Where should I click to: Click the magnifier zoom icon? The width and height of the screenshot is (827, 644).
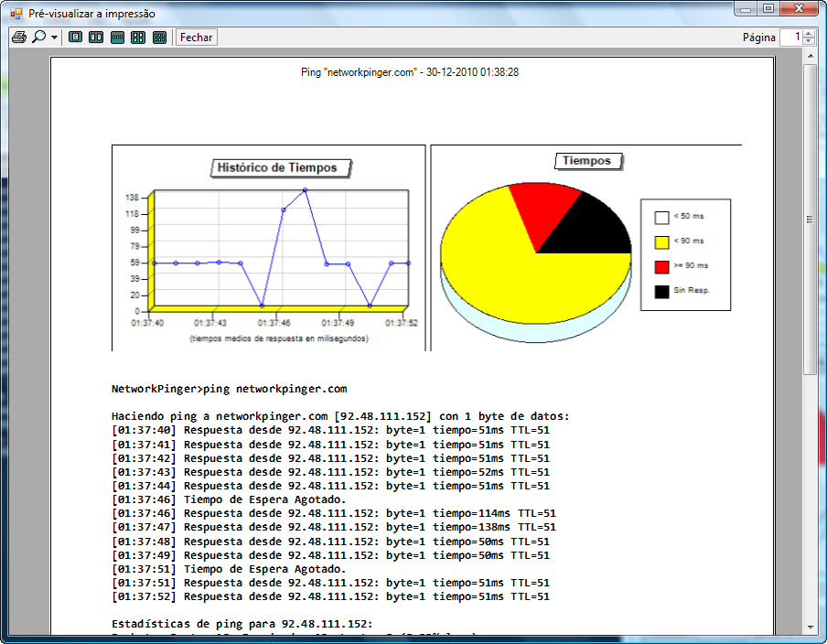pos(39,38)
